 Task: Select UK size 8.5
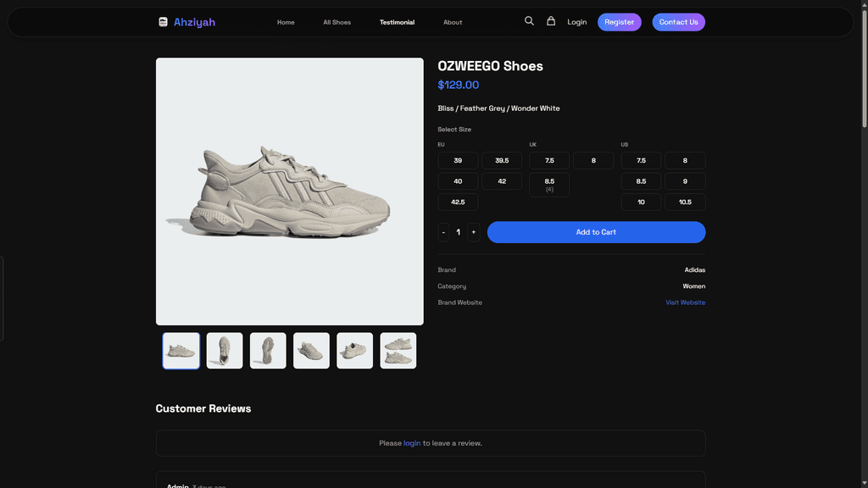pyautogui.click(x=549, y=185)
